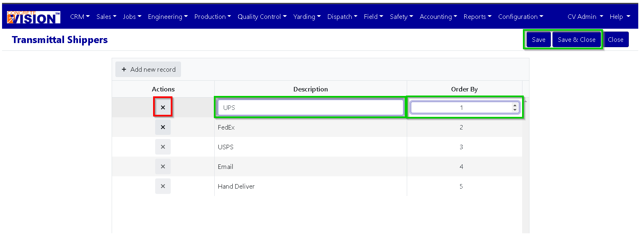
Task: Click the UPS description input field
Action: click(x=310, y=107)
